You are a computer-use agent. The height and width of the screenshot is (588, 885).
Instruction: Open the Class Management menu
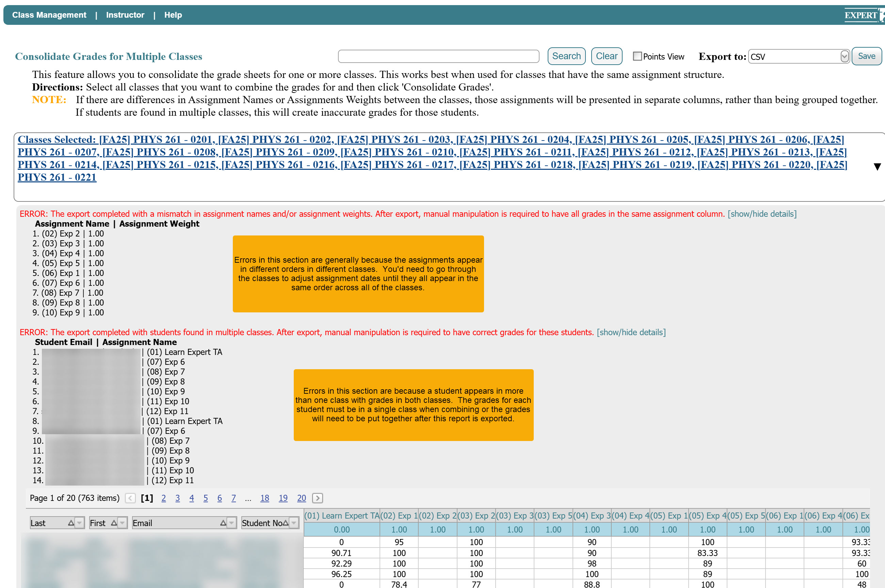[49, 15]
